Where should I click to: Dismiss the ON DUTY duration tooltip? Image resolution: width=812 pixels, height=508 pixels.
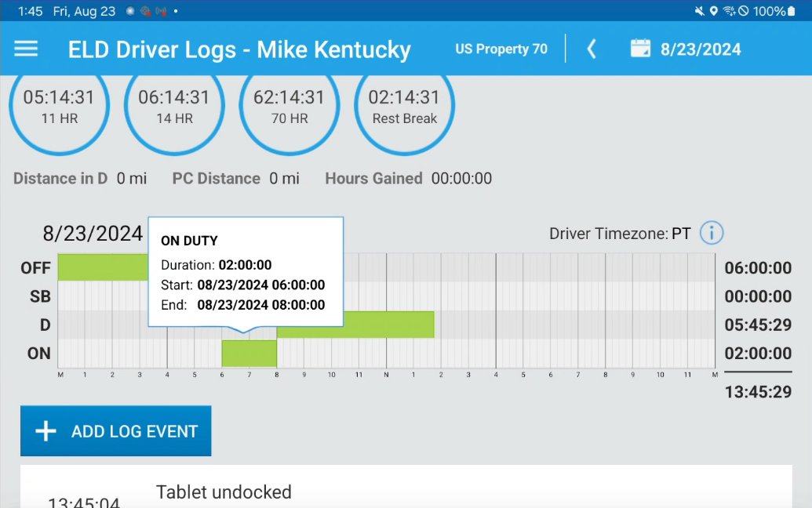coord(246,272)
